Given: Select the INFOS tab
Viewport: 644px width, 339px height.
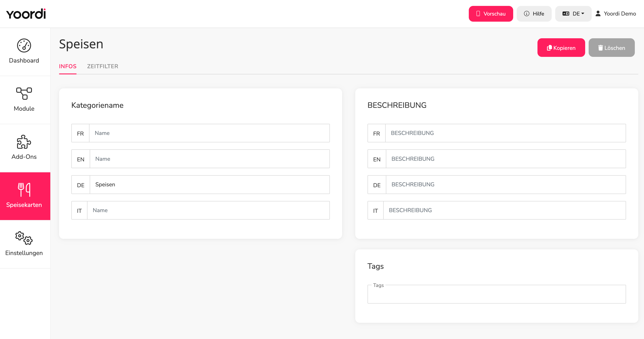Looking at the screenshot, I should coord(68,66).
